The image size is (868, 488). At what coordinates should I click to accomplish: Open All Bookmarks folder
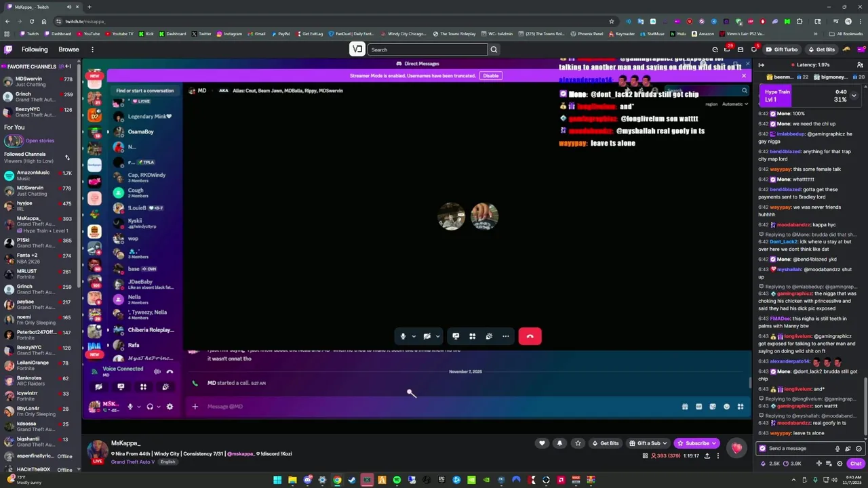[x=846, y=34]
